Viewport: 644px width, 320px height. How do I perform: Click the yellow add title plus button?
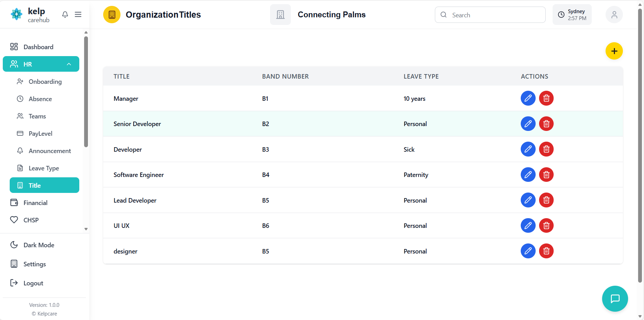pos(614,51)
